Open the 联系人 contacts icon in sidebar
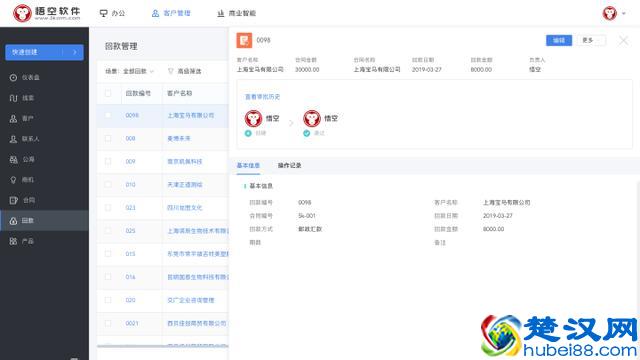This screenshot has height=360, width=640. [x=13, y=139]
